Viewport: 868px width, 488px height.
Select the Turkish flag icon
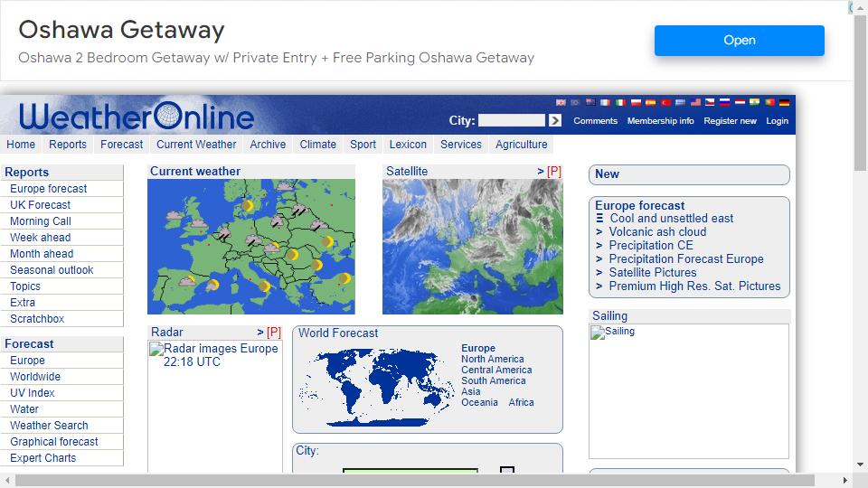point(666,102)
